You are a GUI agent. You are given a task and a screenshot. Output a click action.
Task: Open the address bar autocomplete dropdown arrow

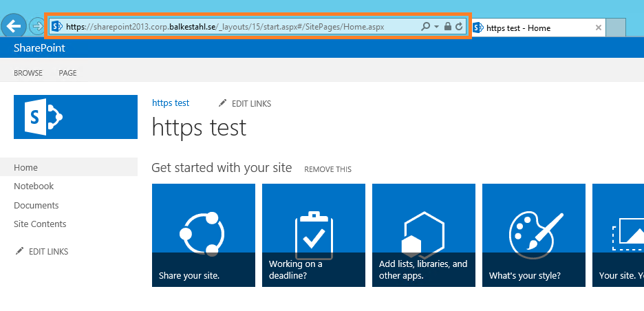[x=436, y=27]
